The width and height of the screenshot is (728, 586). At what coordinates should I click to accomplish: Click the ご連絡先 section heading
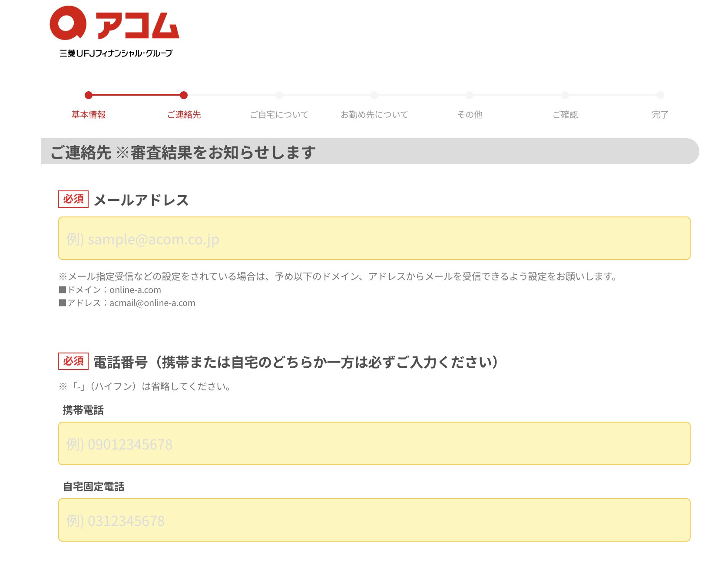(183, 152)
